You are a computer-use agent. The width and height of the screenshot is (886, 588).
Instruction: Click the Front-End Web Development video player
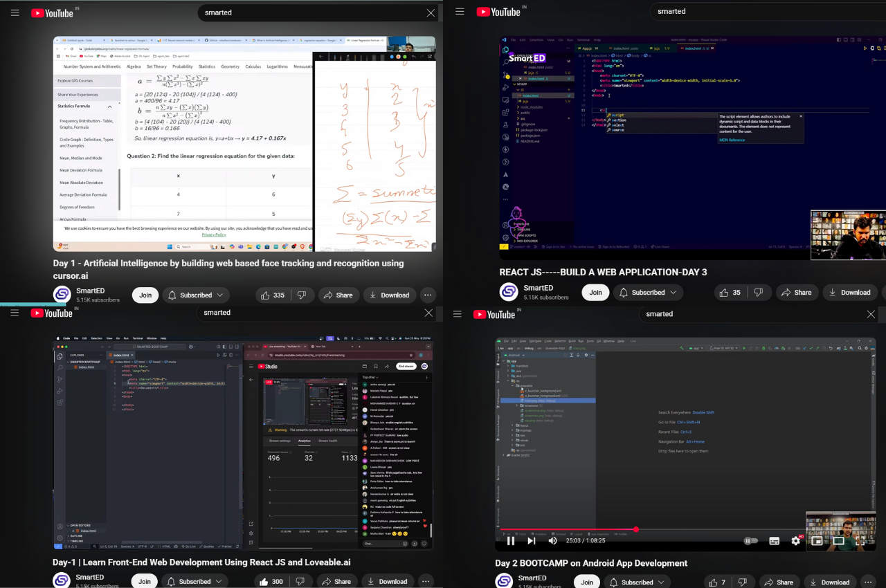pos(244,443)
